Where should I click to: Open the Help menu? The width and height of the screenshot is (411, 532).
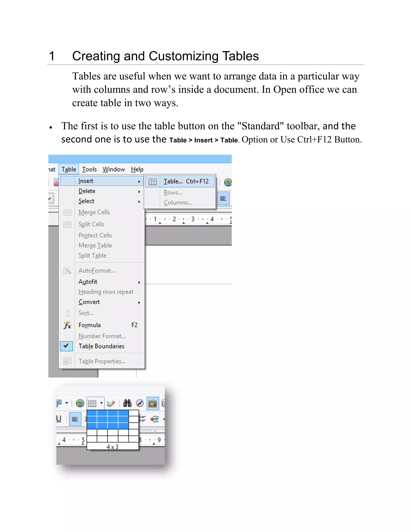click(137, 169)
